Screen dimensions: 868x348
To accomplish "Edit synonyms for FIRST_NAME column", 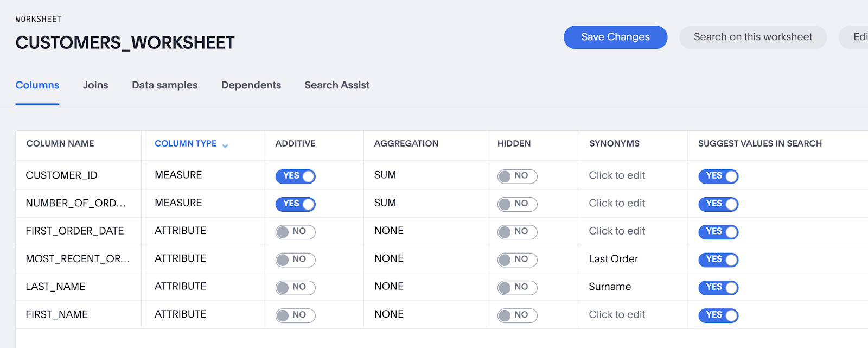I will point(617,314).
